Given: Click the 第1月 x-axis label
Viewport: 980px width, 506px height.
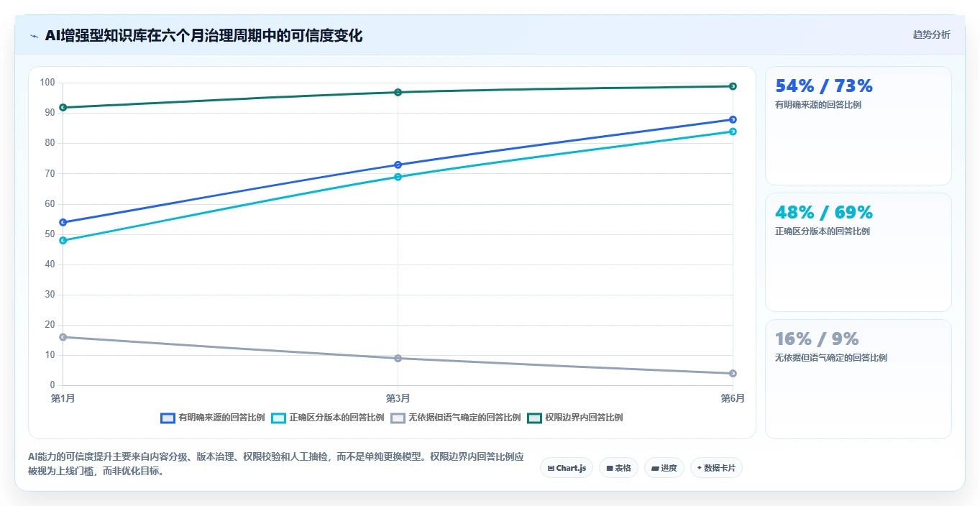Looking at the screenshot, I should pyautogui.click(x=63, y=398).
